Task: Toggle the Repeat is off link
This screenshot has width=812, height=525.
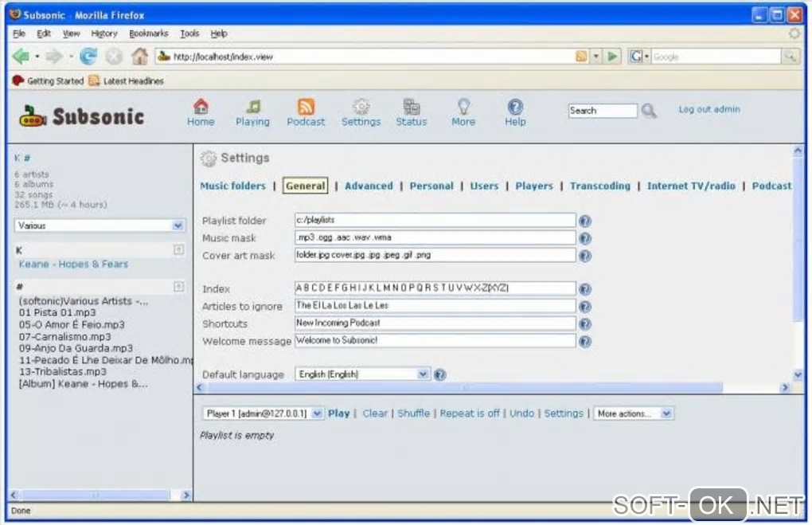Action: (x=470, y=413)
